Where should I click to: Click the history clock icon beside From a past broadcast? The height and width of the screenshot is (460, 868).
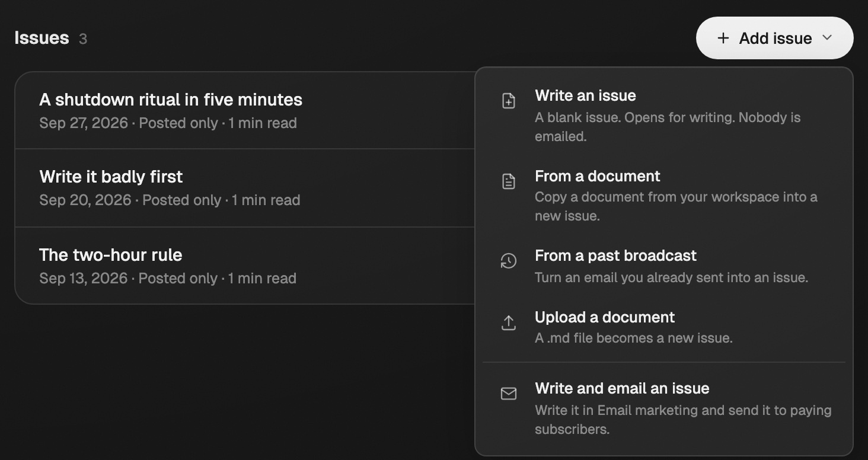509,261
